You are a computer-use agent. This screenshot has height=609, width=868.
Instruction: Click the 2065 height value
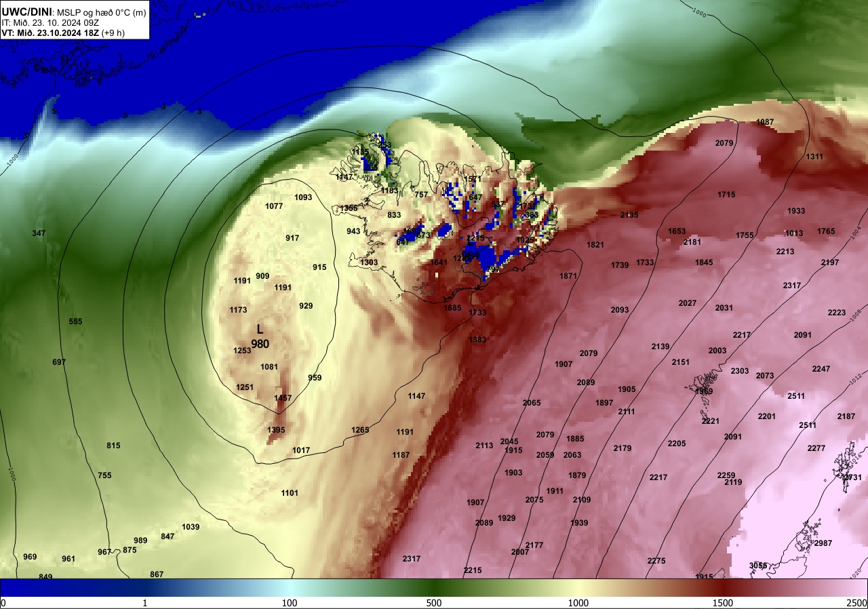pyautogui.click(x=532, y=403)
